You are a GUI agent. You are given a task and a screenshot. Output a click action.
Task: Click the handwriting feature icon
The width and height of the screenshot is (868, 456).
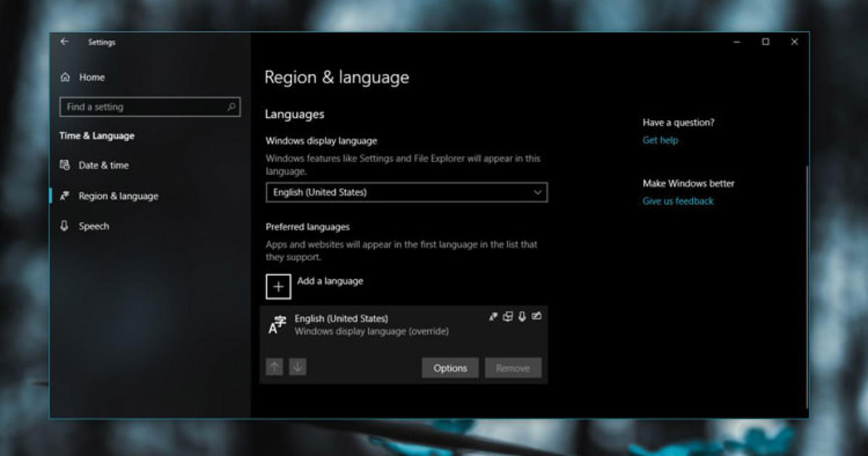point(537,316)
